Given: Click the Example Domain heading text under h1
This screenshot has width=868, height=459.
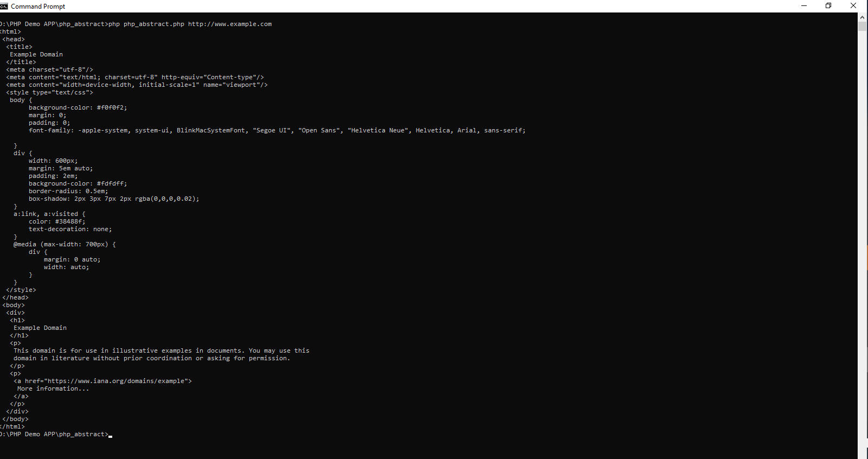Looking at the screenshot, I should point(40,328).
